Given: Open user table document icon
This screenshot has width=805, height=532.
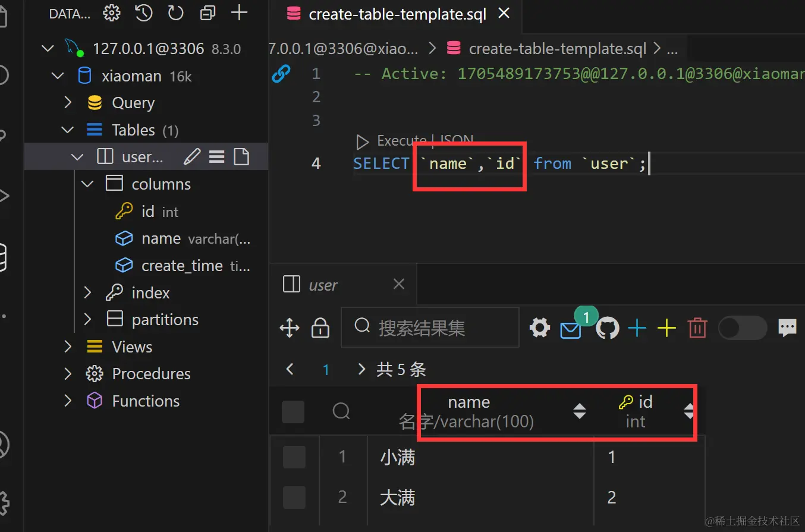Looking at the screenshot, I should pyautogui.click(x=241, y=157).
